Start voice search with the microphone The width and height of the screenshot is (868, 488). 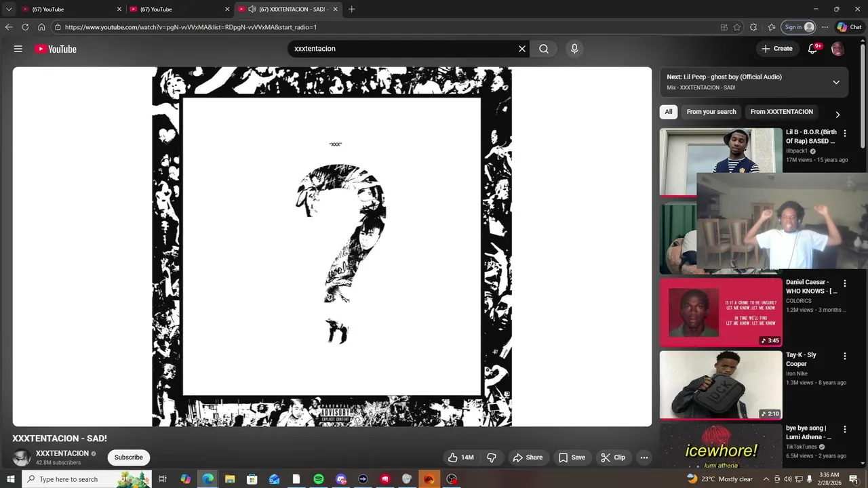[574, 49]
